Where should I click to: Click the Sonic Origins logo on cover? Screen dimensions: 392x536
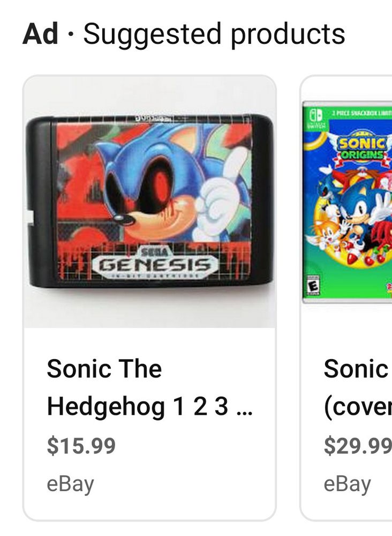click(363, 147)
